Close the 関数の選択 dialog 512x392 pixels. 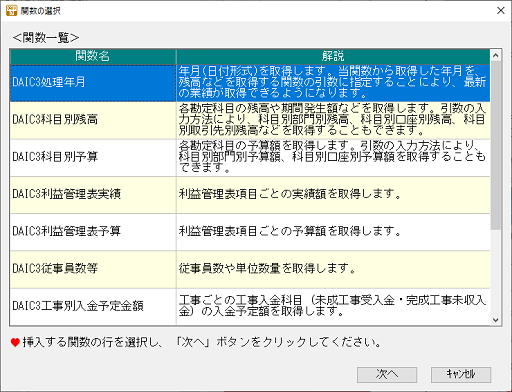[x=501, y=11]
